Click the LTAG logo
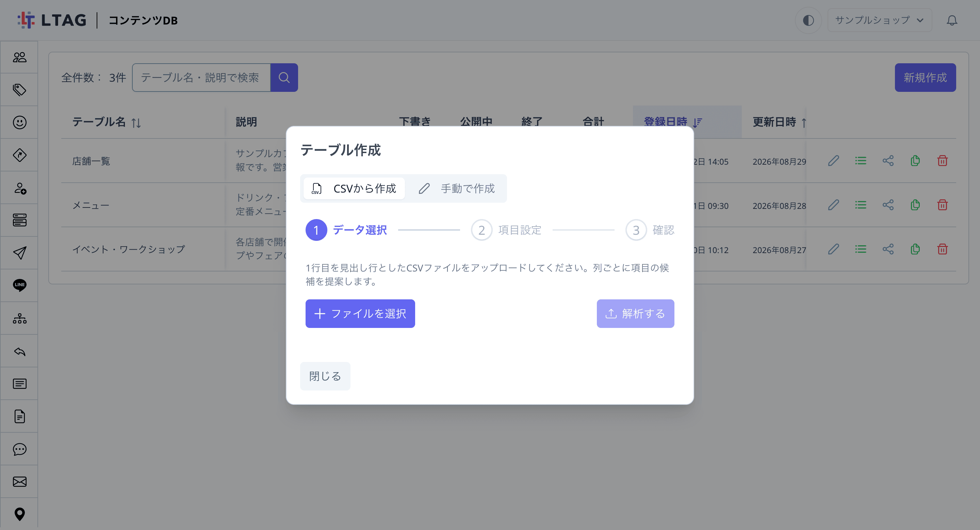The height and width of the screenshot is (530, 980). pos(52,20)
